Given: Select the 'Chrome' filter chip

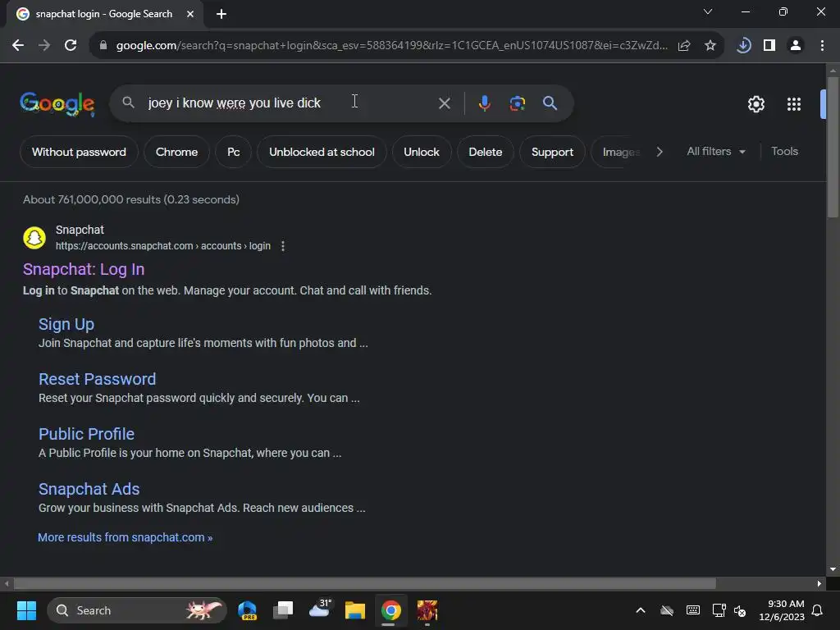Looking at the screenshot, I should (x=177, y=152).
